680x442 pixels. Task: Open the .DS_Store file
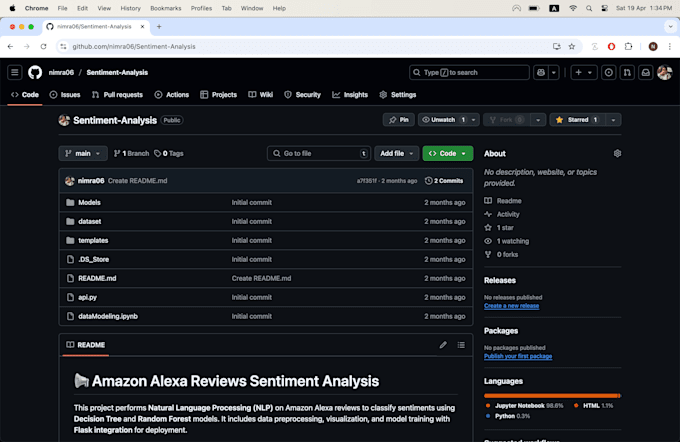click(94, 259)
